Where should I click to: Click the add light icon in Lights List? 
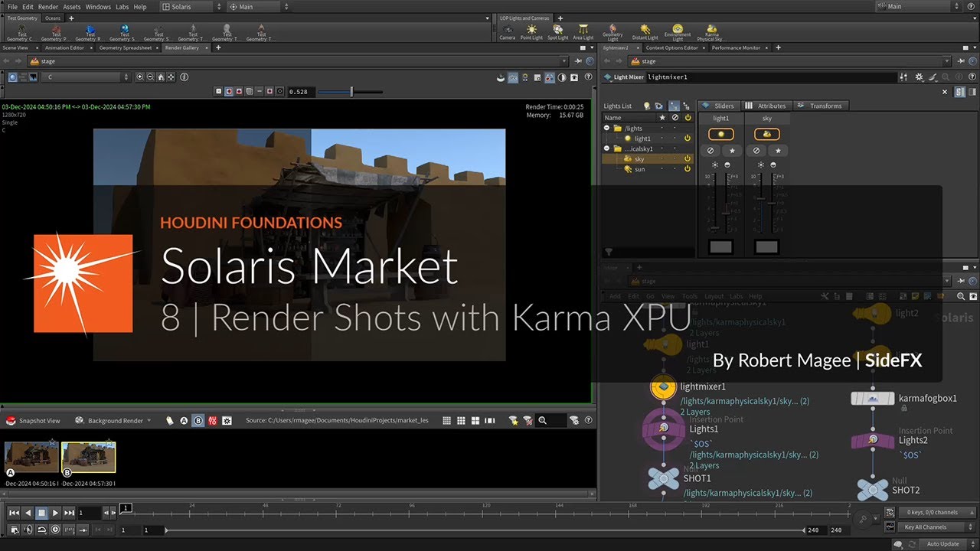pos(647,106)
